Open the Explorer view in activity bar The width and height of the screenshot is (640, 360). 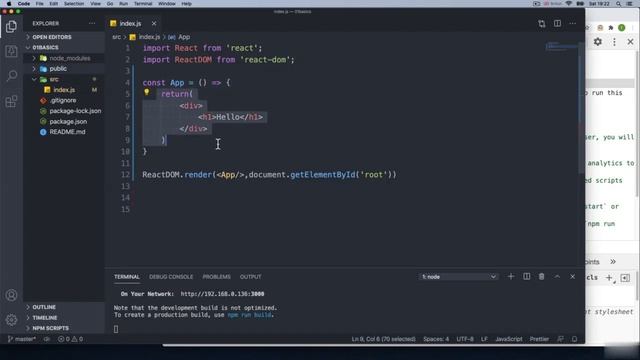tap(11, 27)
